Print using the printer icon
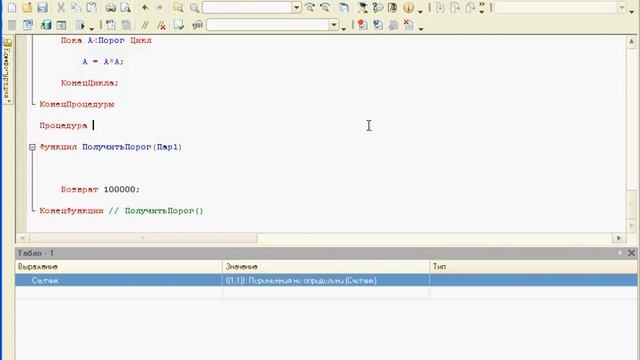Screen dimensions: 640x360 click(111, 7)
